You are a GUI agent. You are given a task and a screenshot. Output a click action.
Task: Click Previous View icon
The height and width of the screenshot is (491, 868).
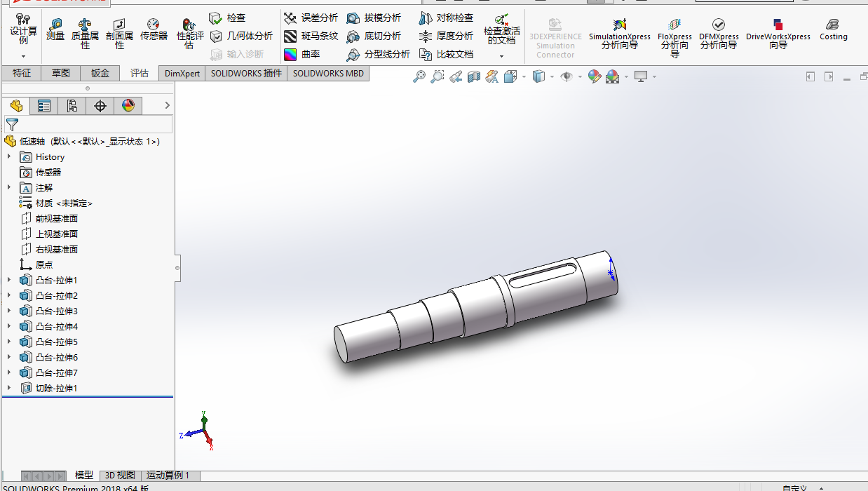coord(456,76)
